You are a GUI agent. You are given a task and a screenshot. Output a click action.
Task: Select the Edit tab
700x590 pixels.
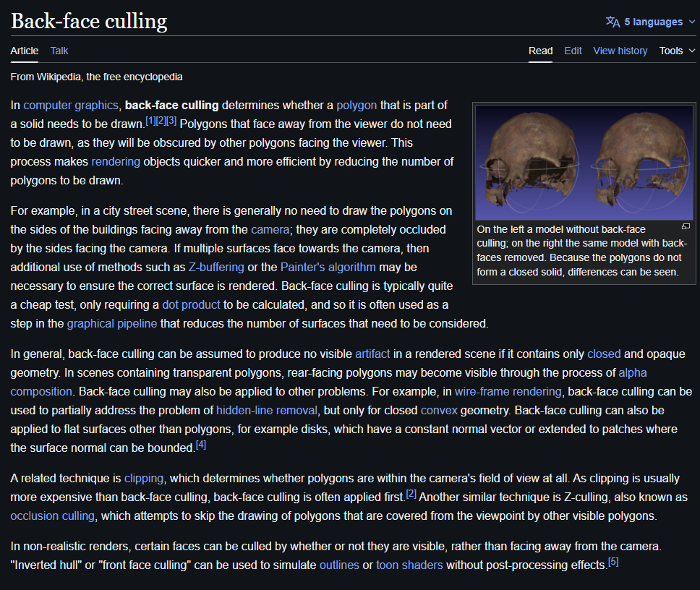(573, 51)
